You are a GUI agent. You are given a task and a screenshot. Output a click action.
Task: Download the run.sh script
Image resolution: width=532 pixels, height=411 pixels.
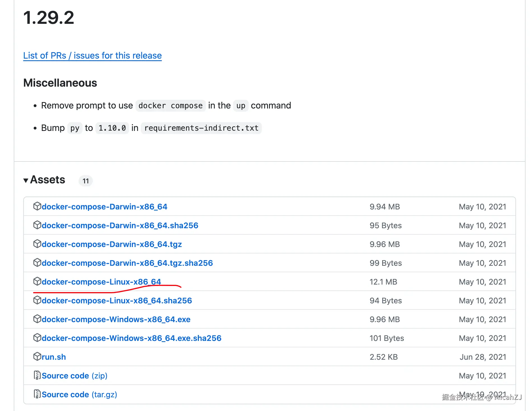pyautogui.click(x=54, y=357)
